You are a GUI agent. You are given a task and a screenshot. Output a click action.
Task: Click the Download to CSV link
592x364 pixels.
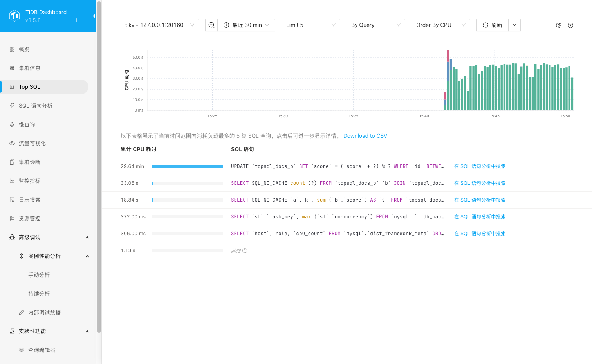(365, 136)
